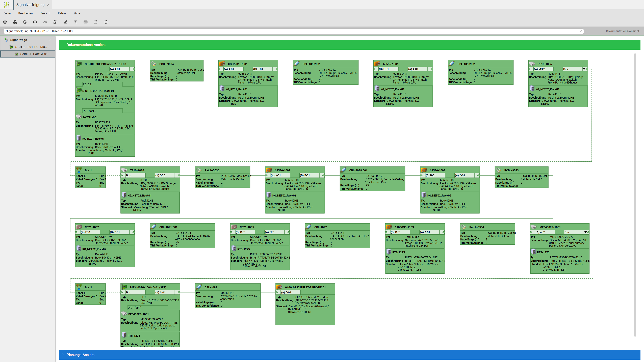Click the print icon in toolbar
644x362 pixels.
click(x=5, y=22)
